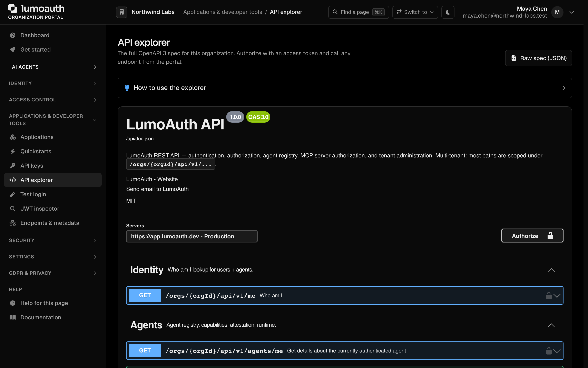Click lock icon on /api/v1/me endpoint

(548, 296)
